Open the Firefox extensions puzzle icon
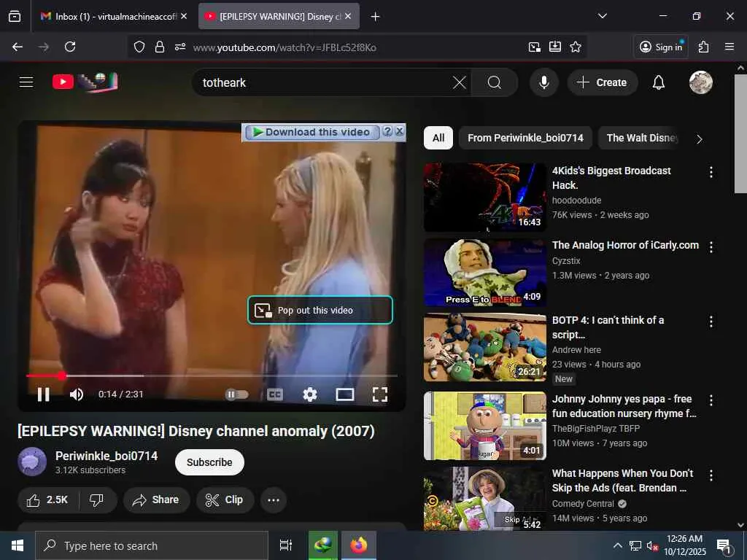747x560 pixels. point(703,47)
